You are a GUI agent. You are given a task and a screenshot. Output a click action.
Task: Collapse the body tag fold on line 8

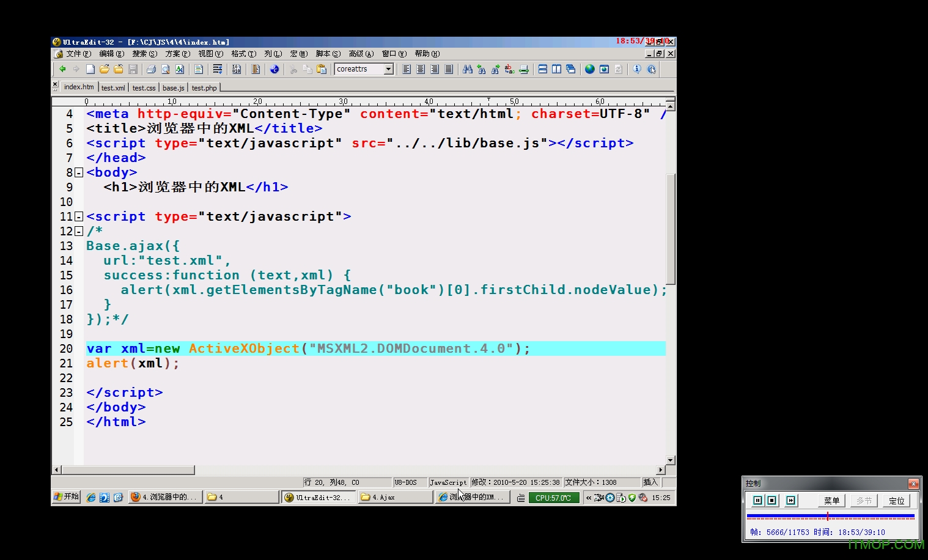[79, 172]
